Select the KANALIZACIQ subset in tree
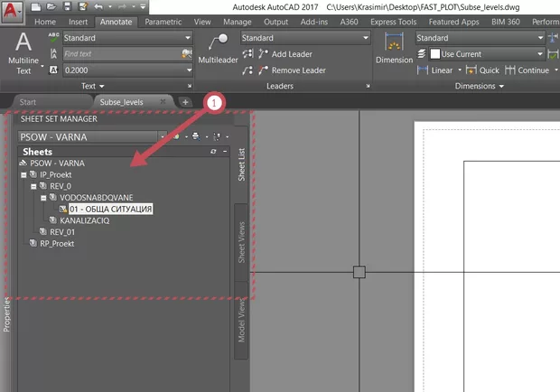This screenshot has height=392, width=560. pyautogui.click(x=84, y=220)
